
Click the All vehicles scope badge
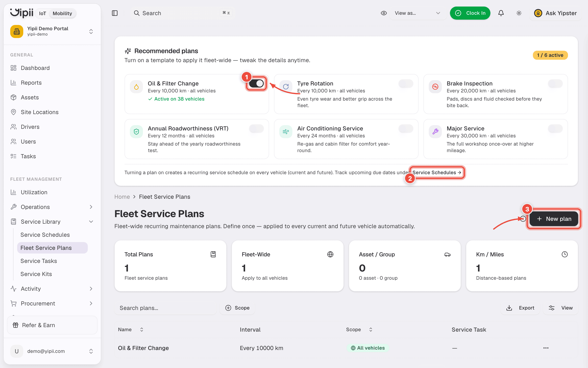[368, 348]
